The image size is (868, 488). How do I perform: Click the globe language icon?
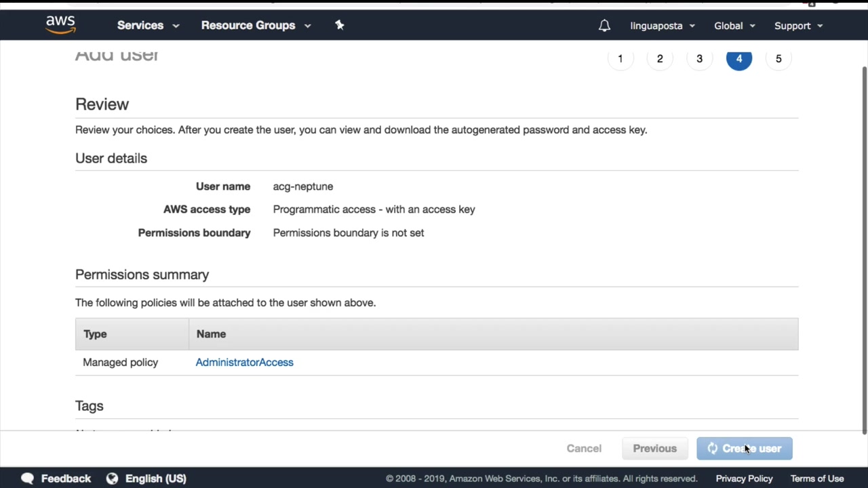point(112,479)
